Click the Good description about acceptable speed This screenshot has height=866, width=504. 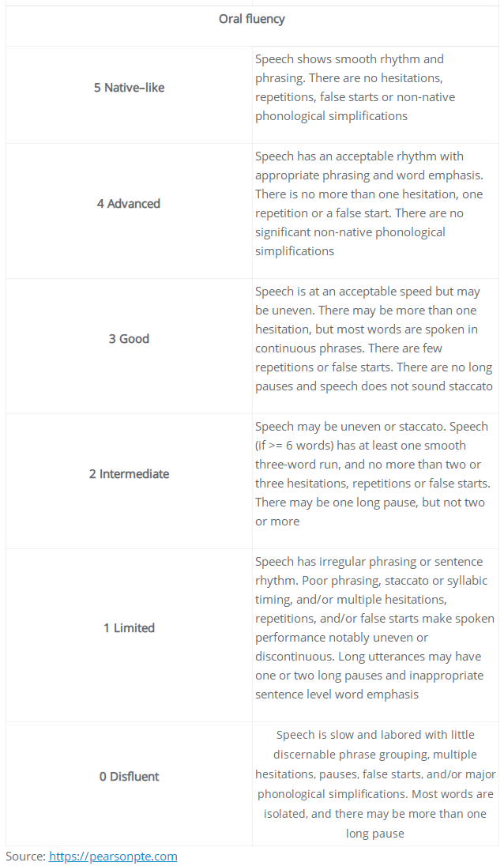pos(374,338)
